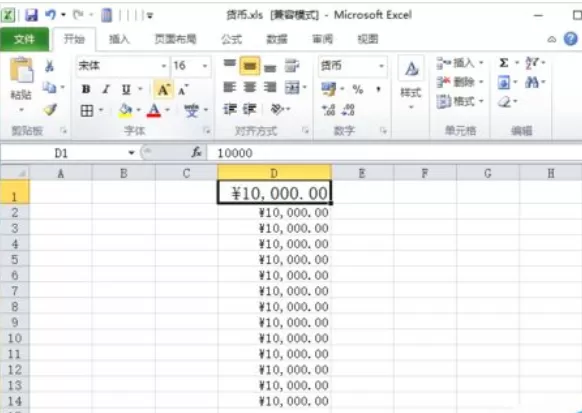Screen dimensions: 582x413
Task: Click the Redo arrow in quick access toolbar
Action: point(78,15)
